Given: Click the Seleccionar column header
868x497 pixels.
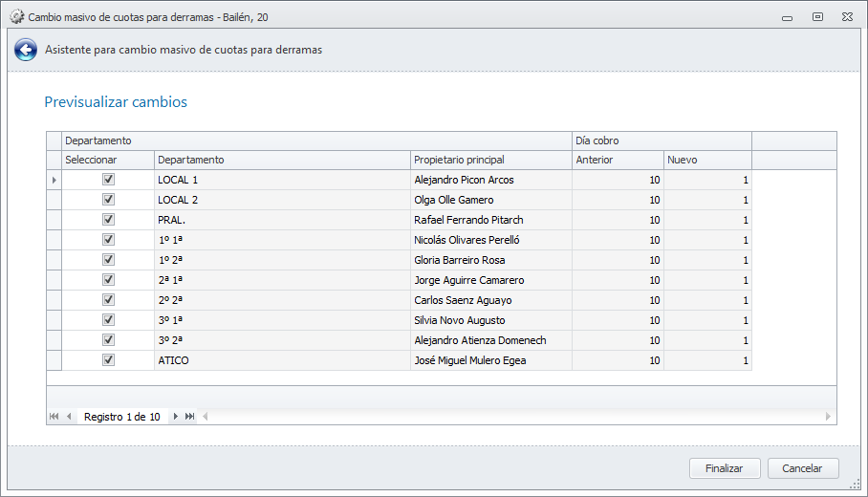Looking at the screenshot, I should click(x=107, y=160).
